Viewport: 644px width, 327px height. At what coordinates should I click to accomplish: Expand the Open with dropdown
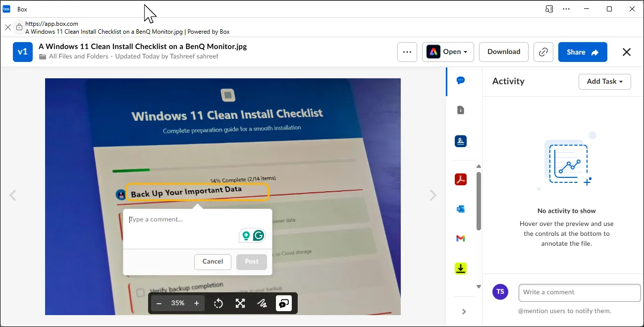pos(448,52)
